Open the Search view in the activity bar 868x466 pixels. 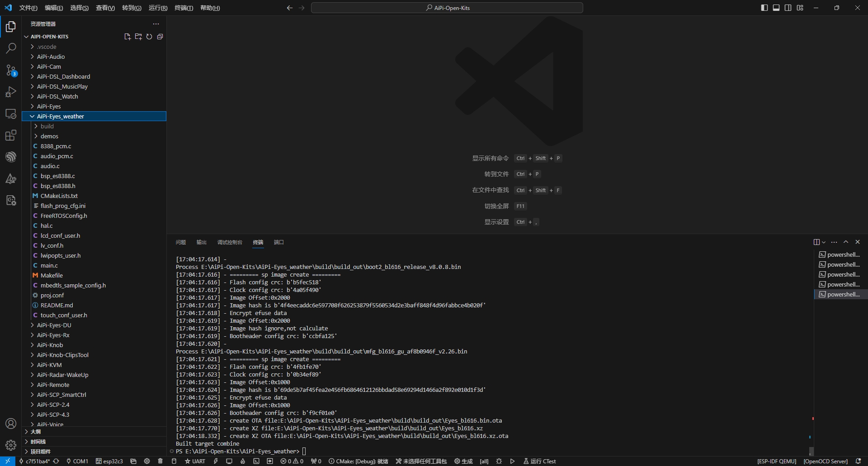[11, 48]
